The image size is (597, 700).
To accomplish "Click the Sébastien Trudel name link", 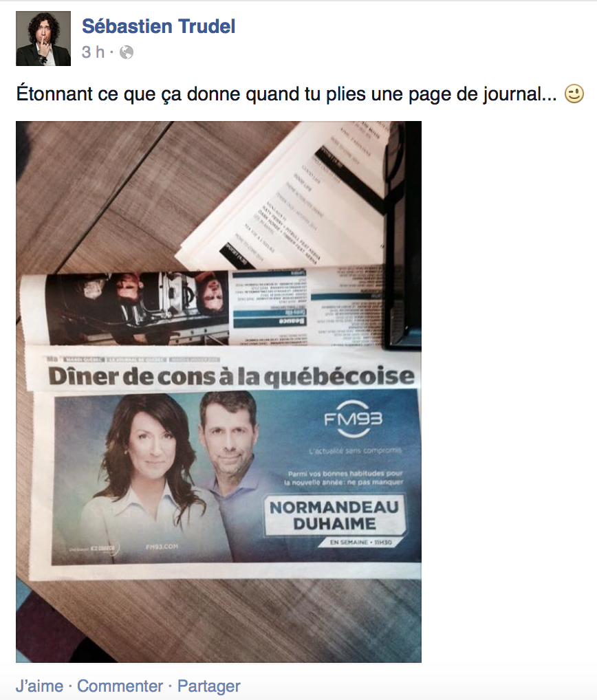I will (x=158, y=26).
